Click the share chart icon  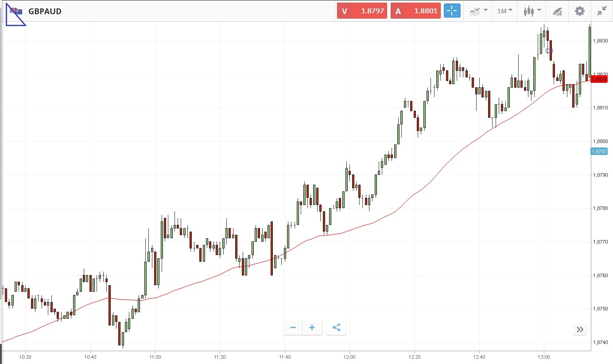click(336, 328)
